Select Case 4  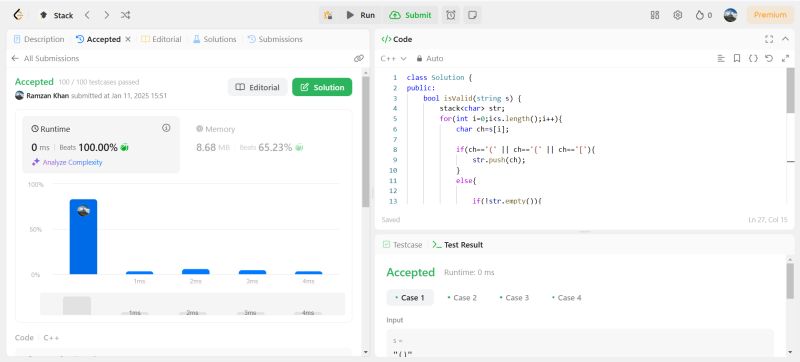(x=566, y=298)
